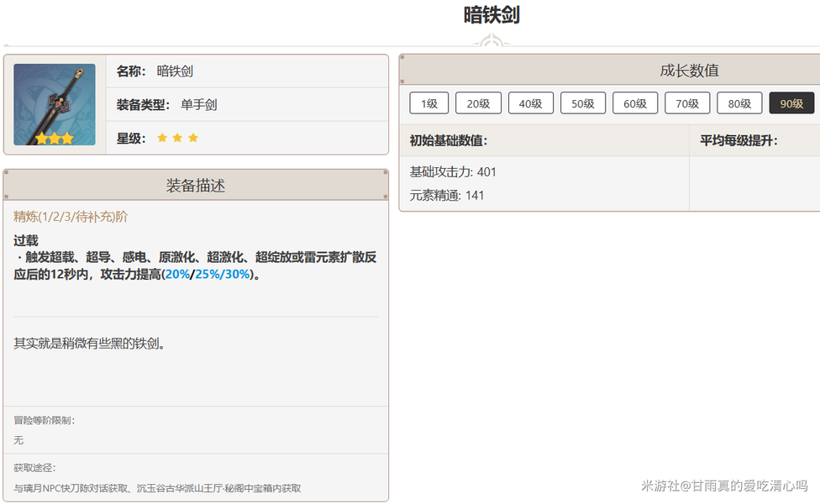Click the active 90级 level tab
The image size is (820, 504).
[x=791, y=103]
